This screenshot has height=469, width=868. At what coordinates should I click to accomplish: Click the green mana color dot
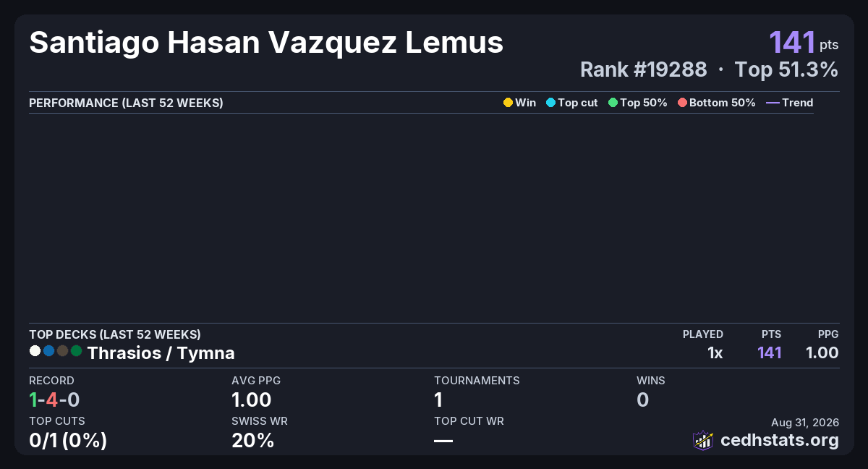(76, 351)
